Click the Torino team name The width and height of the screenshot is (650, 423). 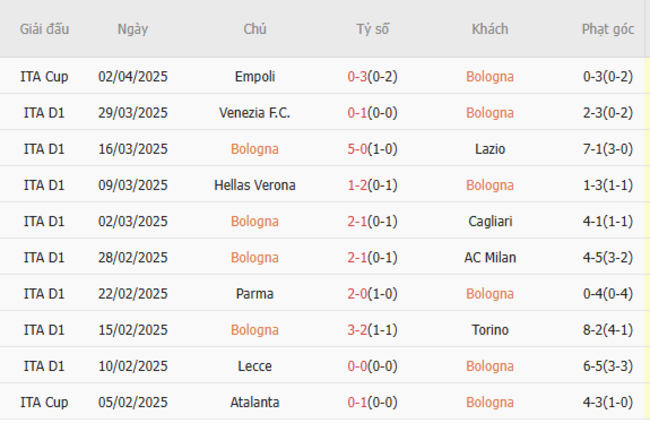click(490, 330)
